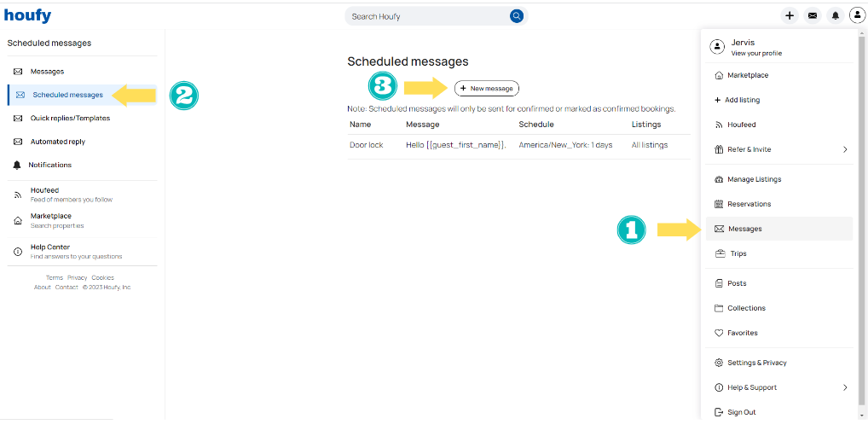Expand the Refer & Invite submenu chevron
868x436 pixels.
845,149
